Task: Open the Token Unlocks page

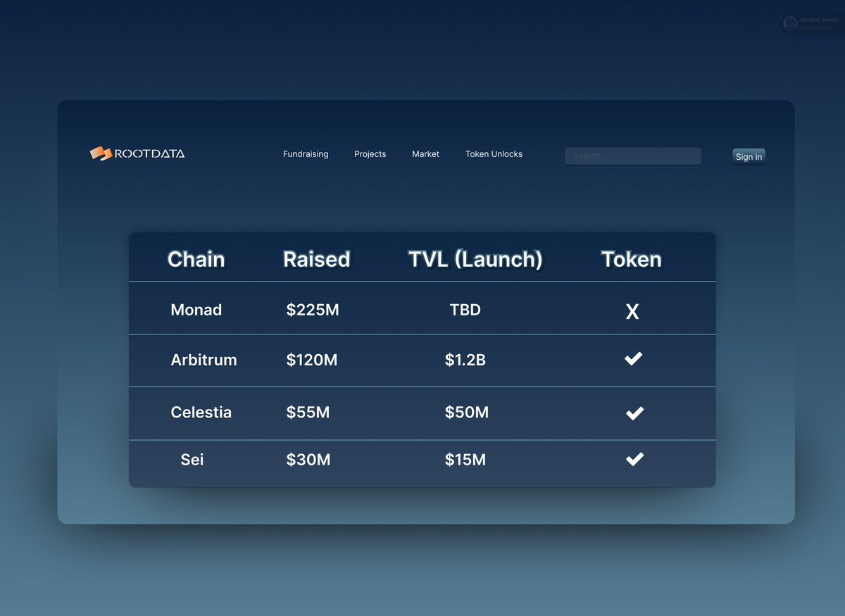Action: [494, 154]
